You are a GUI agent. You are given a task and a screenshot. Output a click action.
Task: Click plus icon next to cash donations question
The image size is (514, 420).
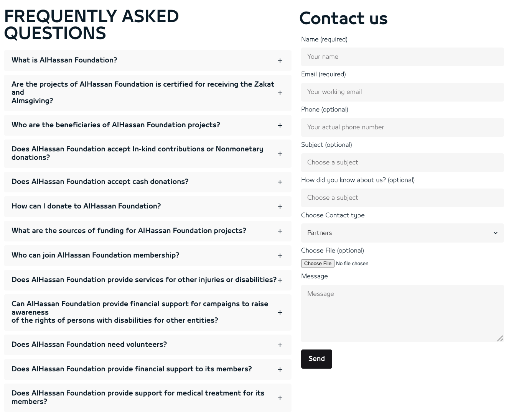(280, 182)
